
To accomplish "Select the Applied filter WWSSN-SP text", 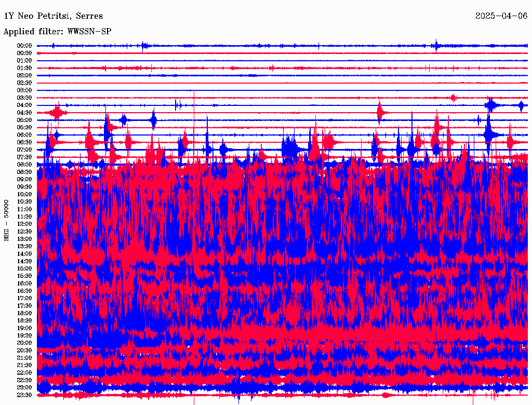I will (x=57, y=32).
